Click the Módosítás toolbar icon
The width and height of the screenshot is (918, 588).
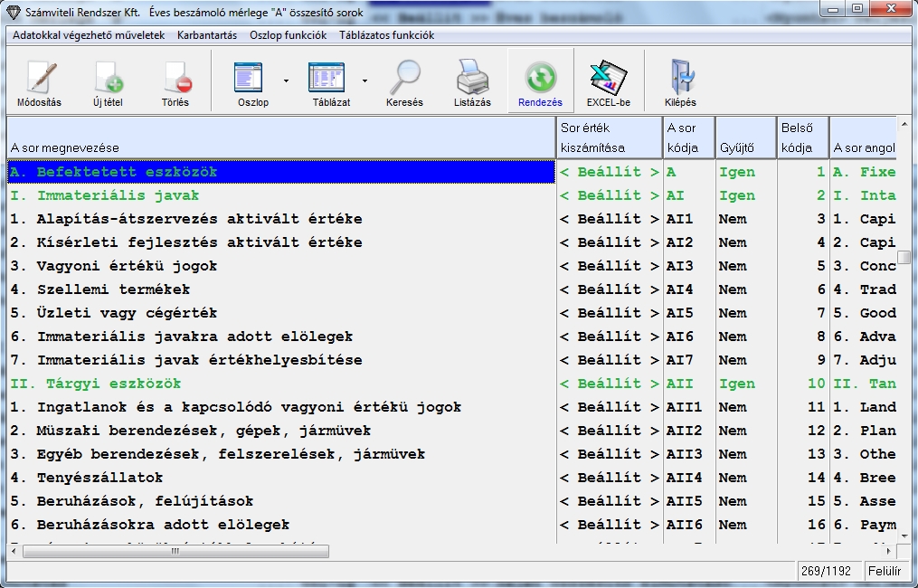(39, 81)
